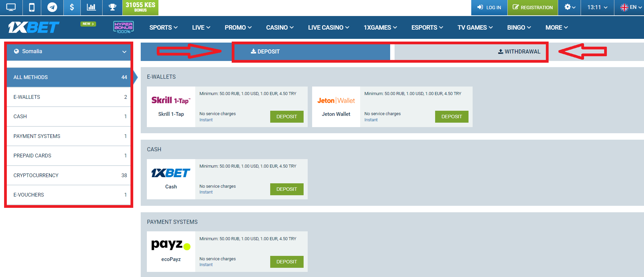
Task: Open the mobile app icon
Action: 32,7
